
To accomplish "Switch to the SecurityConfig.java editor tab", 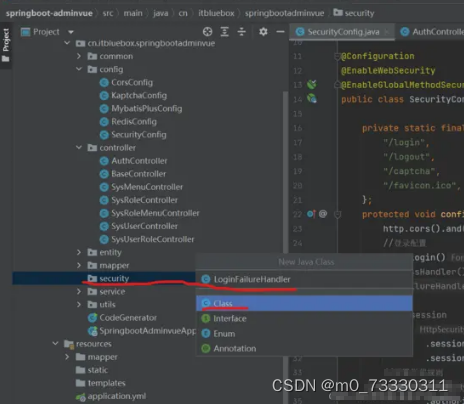I will (343, 32).
